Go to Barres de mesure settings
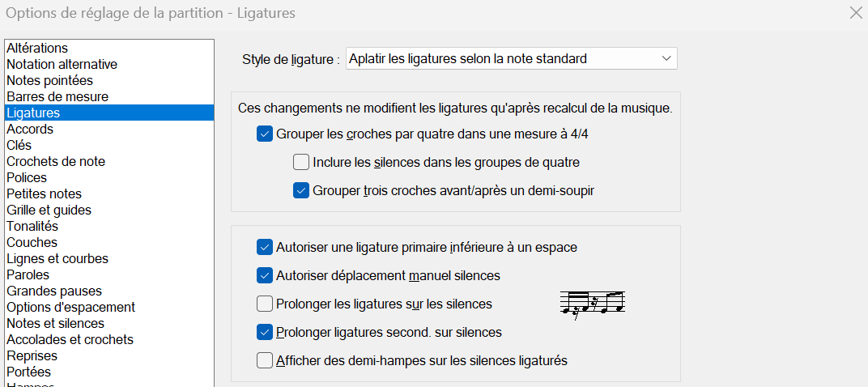868x387 pixels. [57, 97]
